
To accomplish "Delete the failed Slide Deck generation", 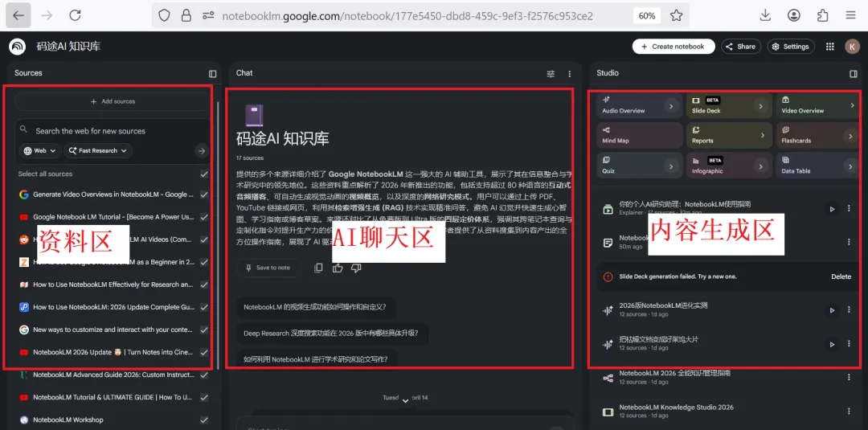I will pos(841,276).
